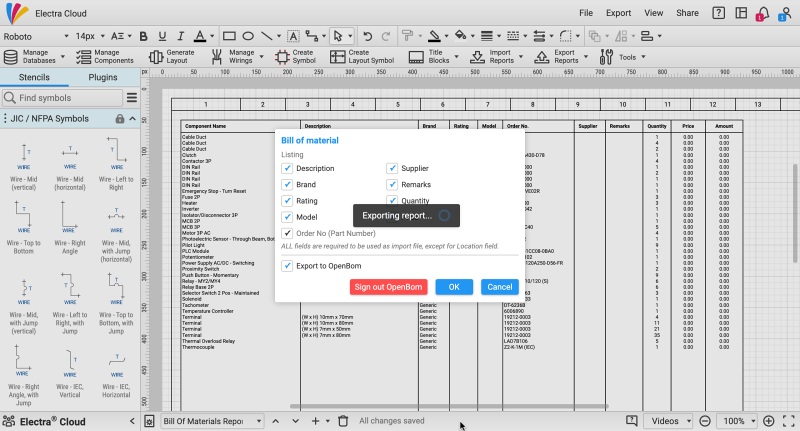This screenshot has height=431, width=800.
Task: Select the connector tool
Action: coord(311,36)
